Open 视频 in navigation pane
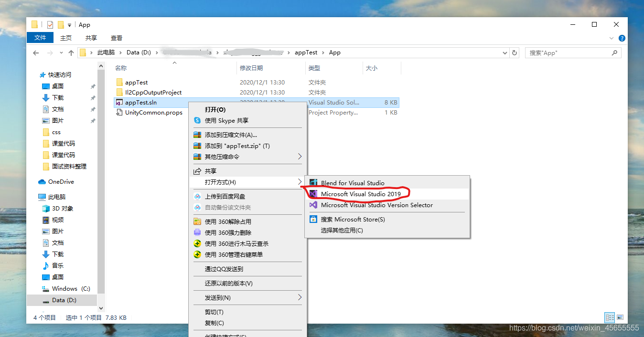Viewport: 644px width, 337px height. [x=58, y=220]
